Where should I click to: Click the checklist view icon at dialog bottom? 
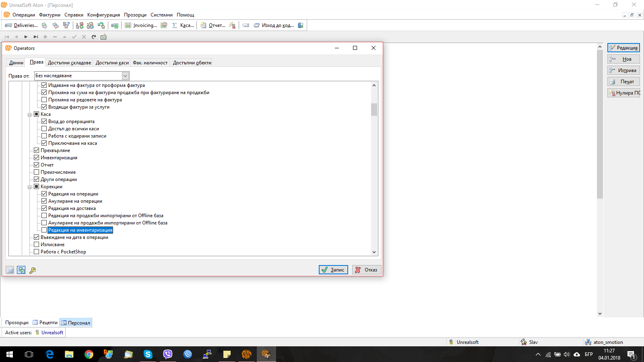[x=21, y=270]
